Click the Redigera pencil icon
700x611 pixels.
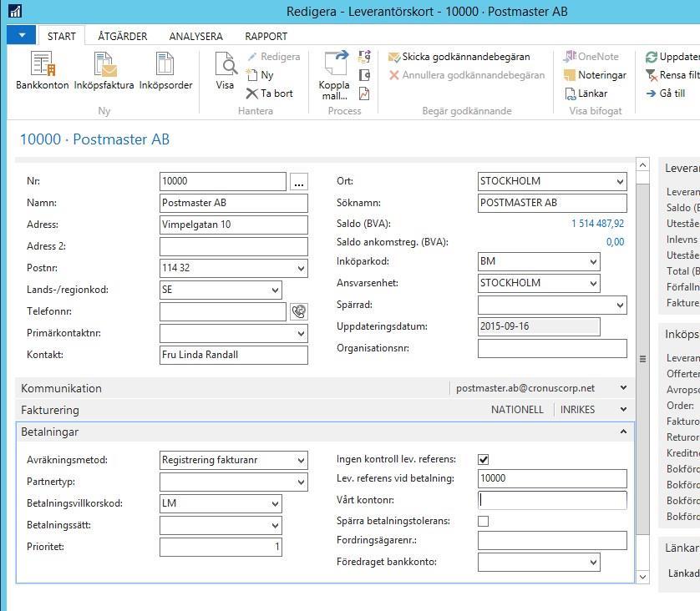tap(252, 57)
